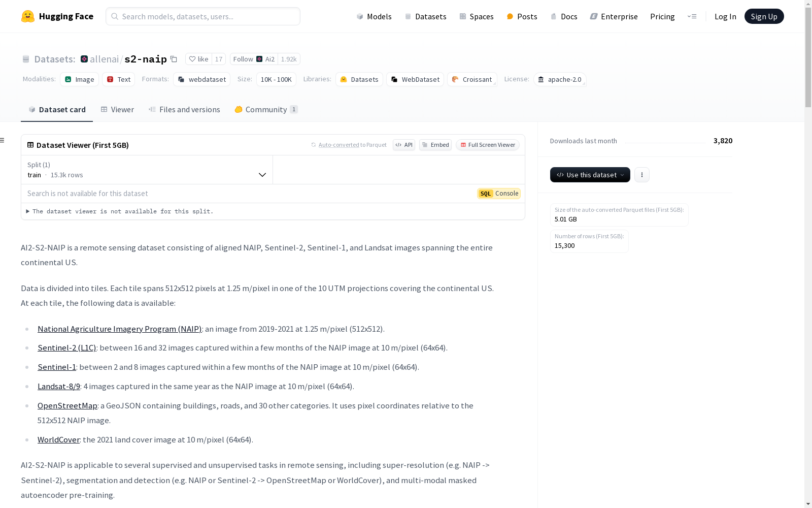Open the Datasets nav item

(x=425, y=16)
